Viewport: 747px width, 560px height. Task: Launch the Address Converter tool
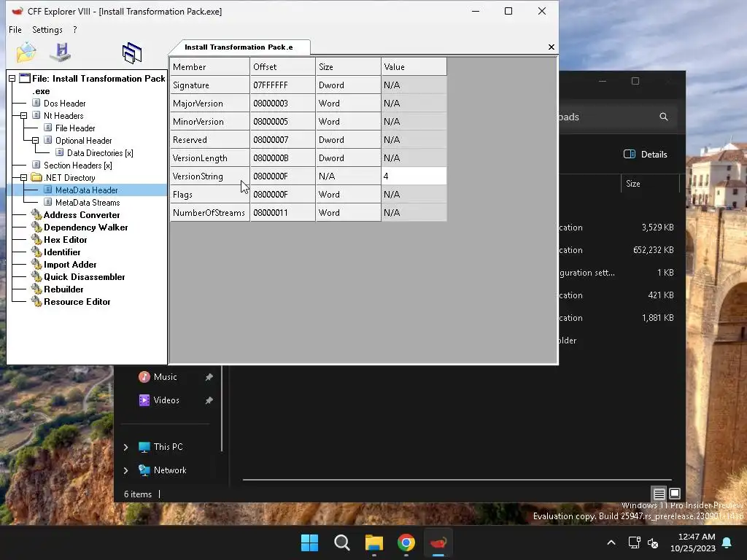click(x=82, y=215)
